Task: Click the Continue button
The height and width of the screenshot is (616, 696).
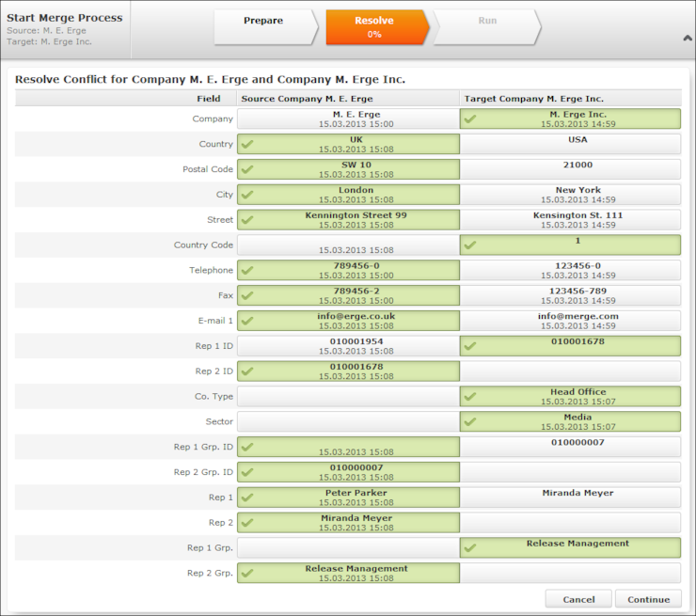Action: click(648, 599)
